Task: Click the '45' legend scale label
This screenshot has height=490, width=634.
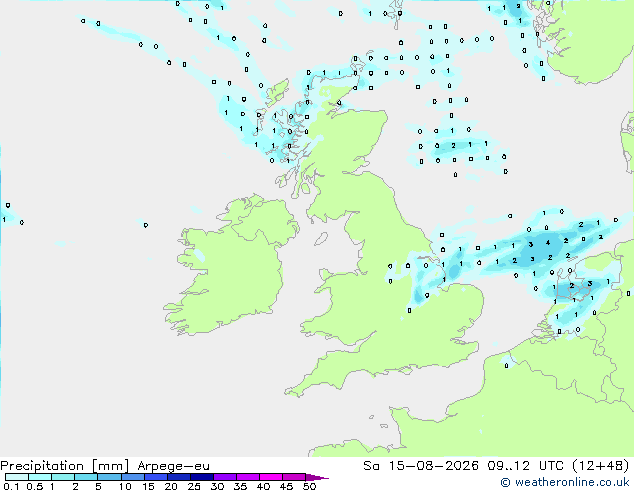Action: coord(286,486)
